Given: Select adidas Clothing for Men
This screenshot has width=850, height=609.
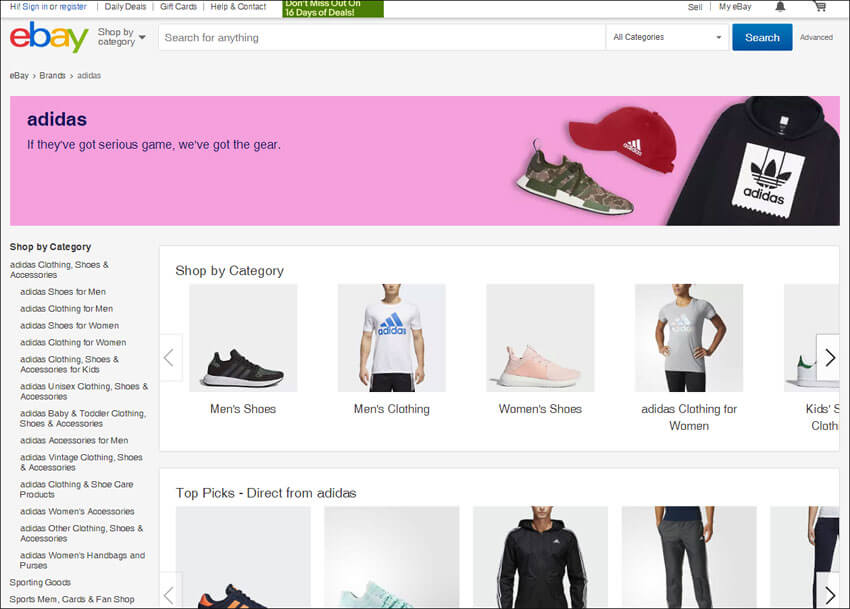Looking at the screenshot, I should click(67, 309).
